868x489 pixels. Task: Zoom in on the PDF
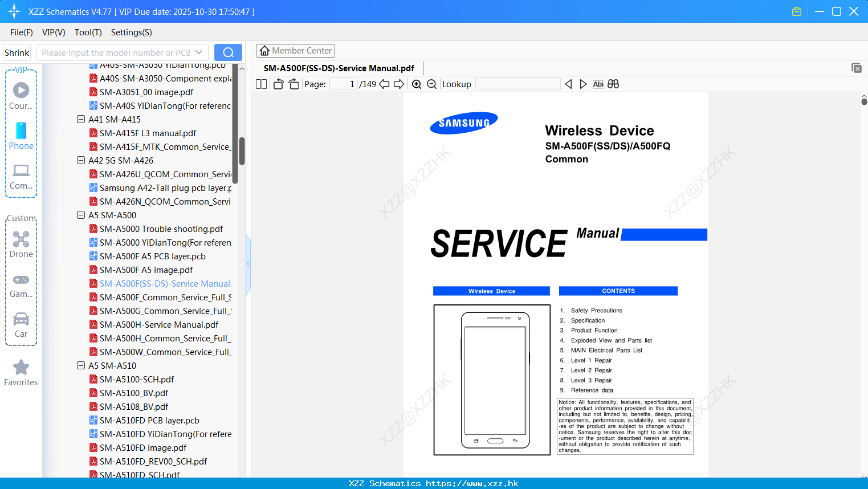click(x=417, y=84)
